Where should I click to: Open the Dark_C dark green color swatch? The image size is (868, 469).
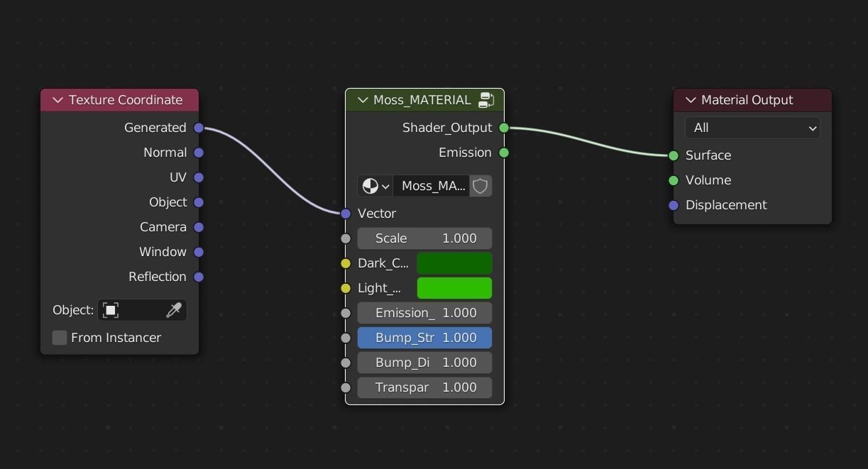pyautogui.click(x=454, y=263)
